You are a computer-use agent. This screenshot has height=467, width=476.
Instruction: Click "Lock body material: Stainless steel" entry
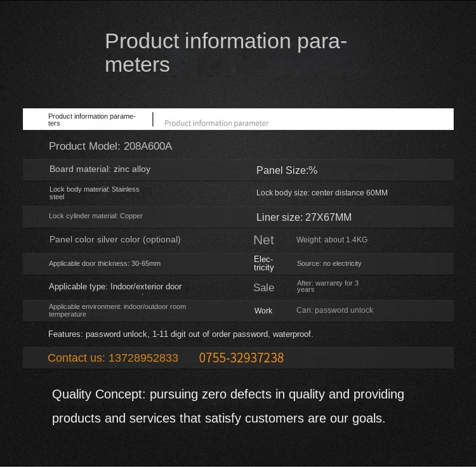(x=94, y=193)
